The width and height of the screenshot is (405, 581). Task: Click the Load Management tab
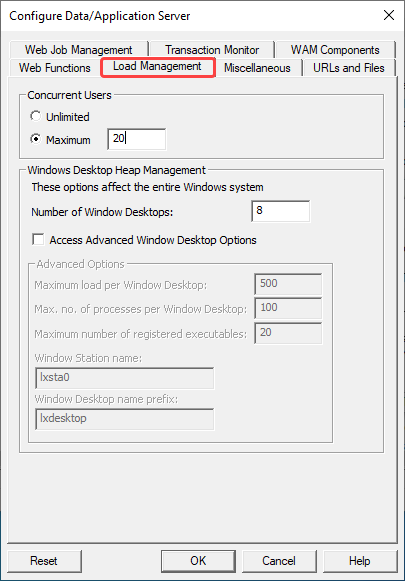(x=157, y=67)
